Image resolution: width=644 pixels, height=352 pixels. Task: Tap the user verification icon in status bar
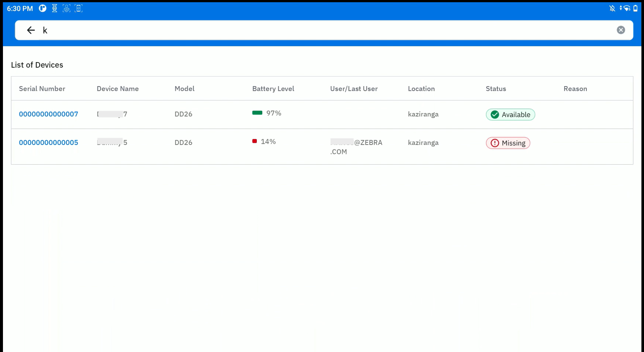pos(67,9)
